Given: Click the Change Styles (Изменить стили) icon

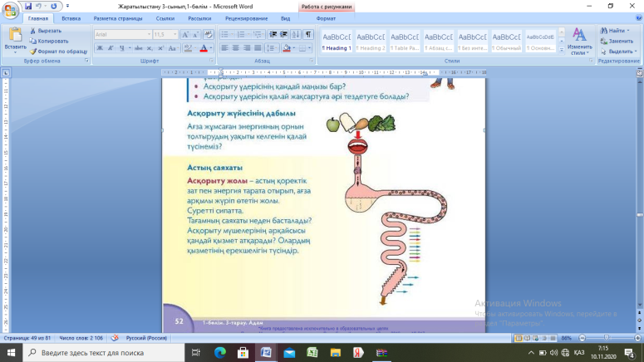Looking at the screenshot, I should point(579,39).
